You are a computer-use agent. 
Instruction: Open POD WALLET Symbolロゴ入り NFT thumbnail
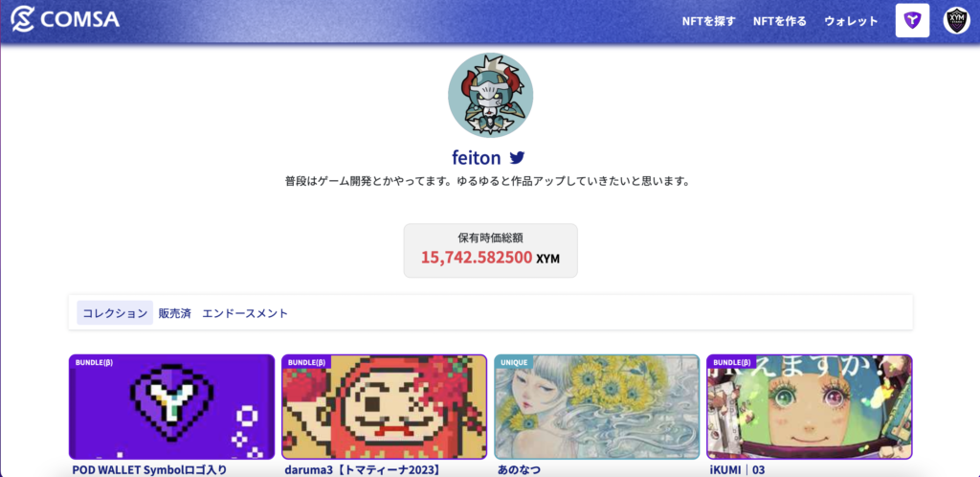click(x=172, y=407)
